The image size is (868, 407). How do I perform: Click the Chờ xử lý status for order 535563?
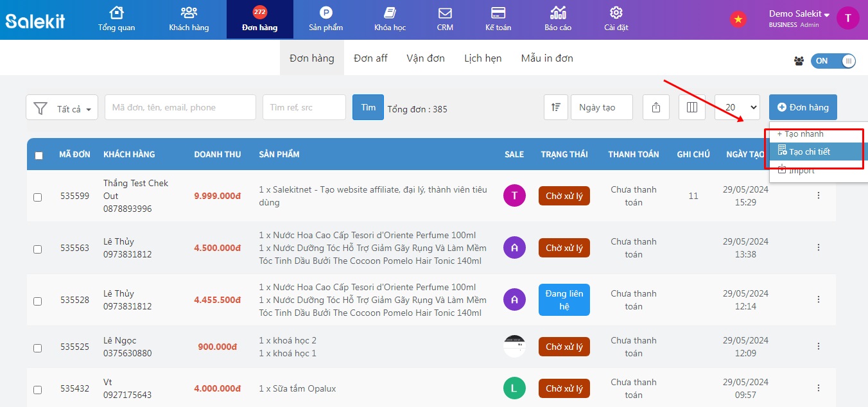coord(564,248)
